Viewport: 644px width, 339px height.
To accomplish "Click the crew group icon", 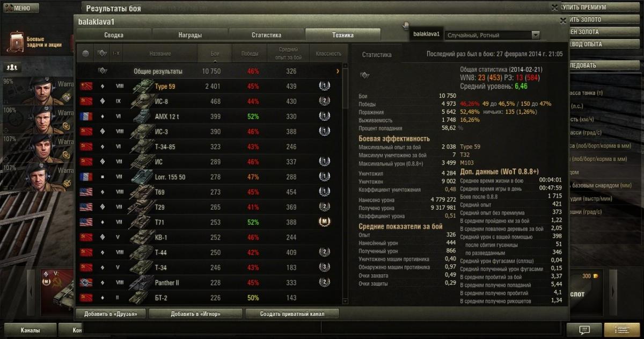I will click(12, 68).
